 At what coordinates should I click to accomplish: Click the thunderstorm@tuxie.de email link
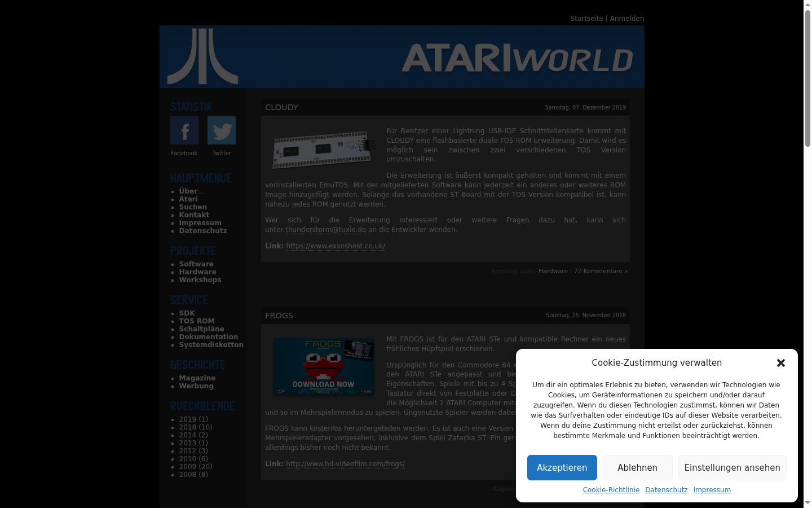(x=326, y=230)
